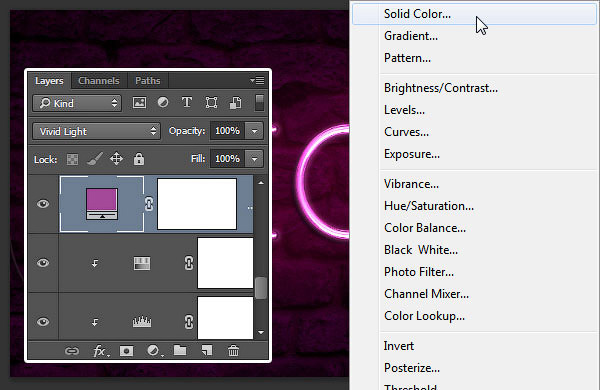Image resolution: width=600 pixels, height=390 pixels.
Task: Delete layer trash icon
Action: pyautogui.click(x=233, y=351)
